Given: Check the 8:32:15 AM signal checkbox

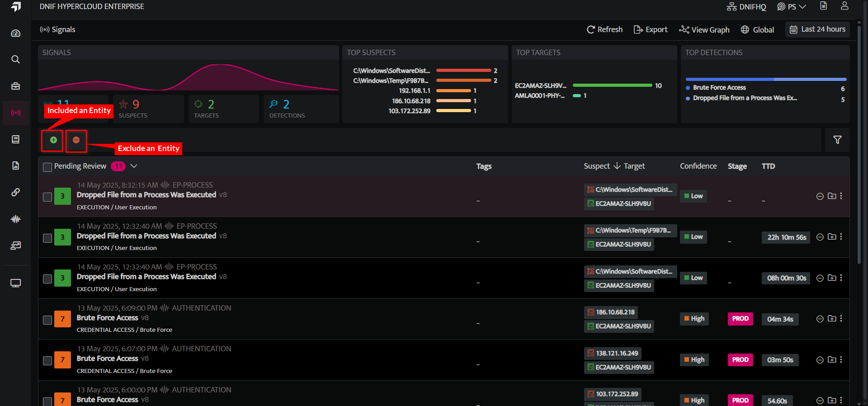Looking at the screenshot, I should coord(47,197).
